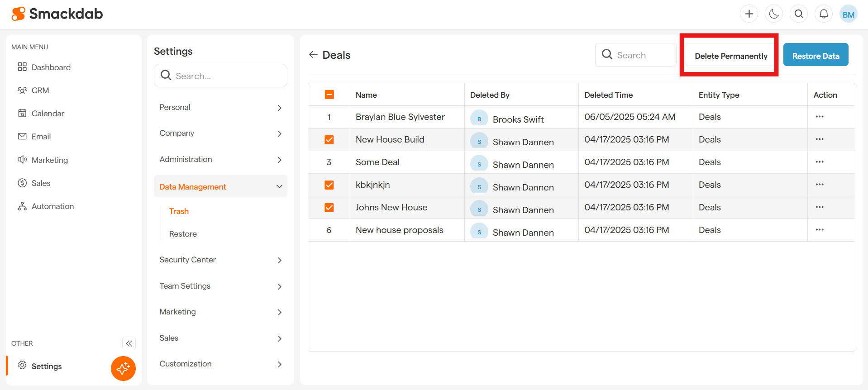
Task: Open the Restore submenu item
Action: coord(183,234)
